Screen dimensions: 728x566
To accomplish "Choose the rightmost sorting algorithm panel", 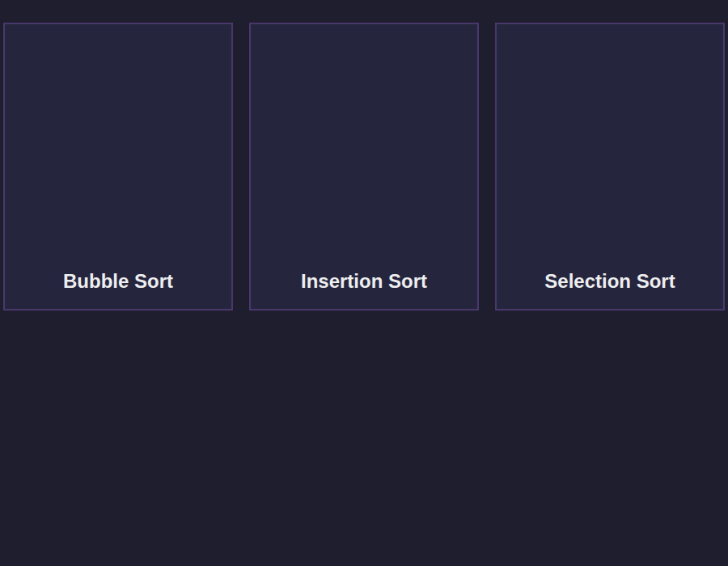I will (610, 166).
